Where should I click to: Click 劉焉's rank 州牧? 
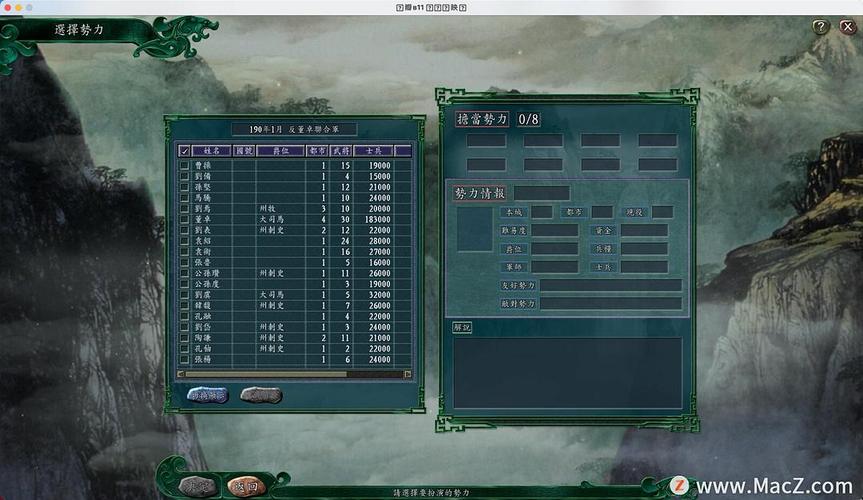point(267,209)
